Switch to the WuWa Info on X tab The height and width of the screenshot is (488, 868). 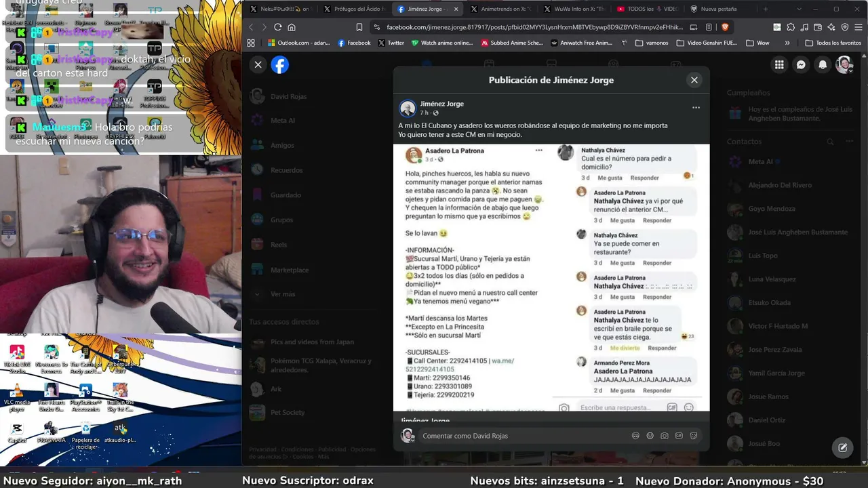pyautogui.click(x=574, y=9)
